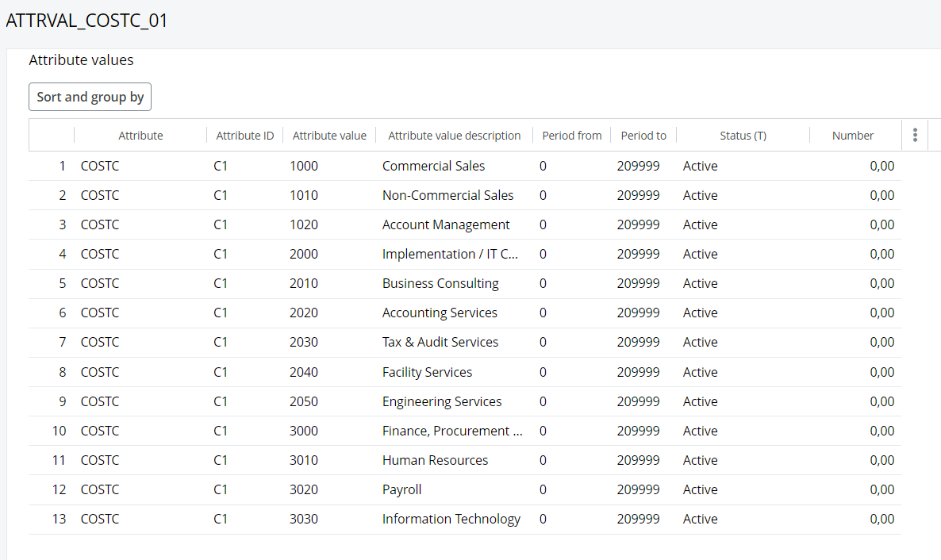Image resolution: width=941 pixels, height=560 pixels.
Task: Click the Period from column header
Action: pos(571,136)
